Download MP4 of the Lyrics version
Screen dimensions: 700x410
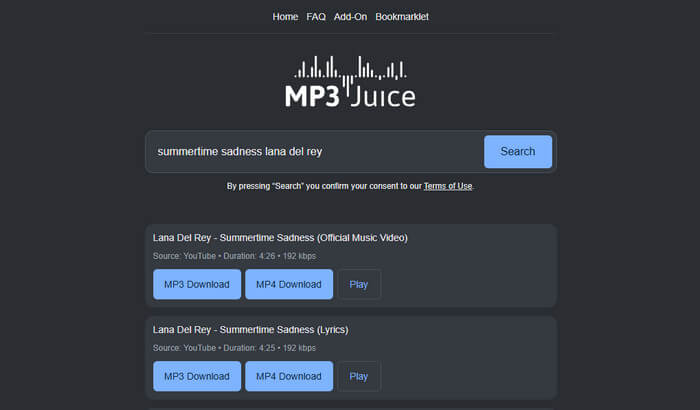[289, 376]
